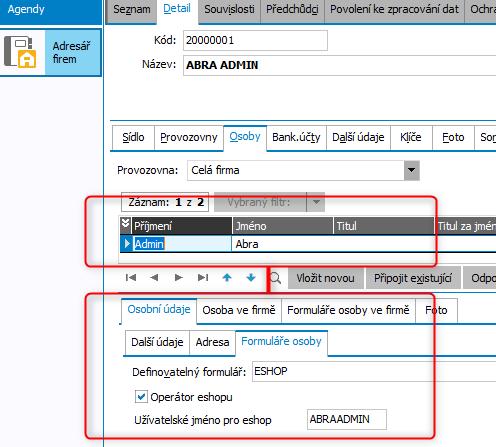
Task: Click the Titul column header
Action: pyautogui.click(x=384, y=226)
